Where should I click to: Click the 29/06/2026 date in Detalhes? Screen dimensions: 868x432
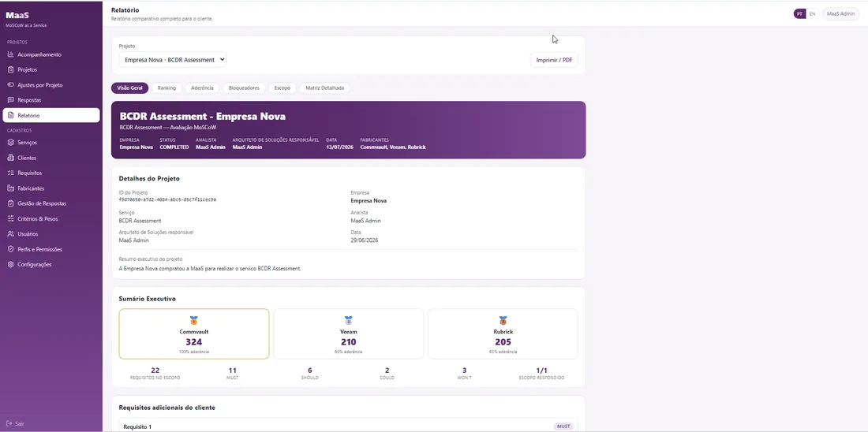click(x=365, y=240)
